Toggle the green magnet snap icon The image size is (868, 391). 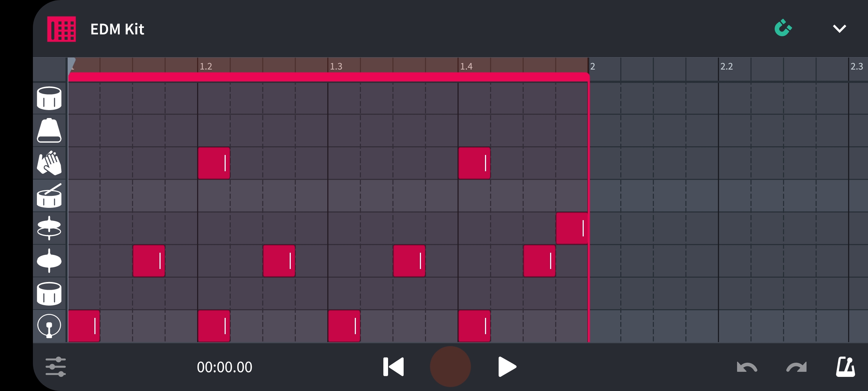click(783, 28)
